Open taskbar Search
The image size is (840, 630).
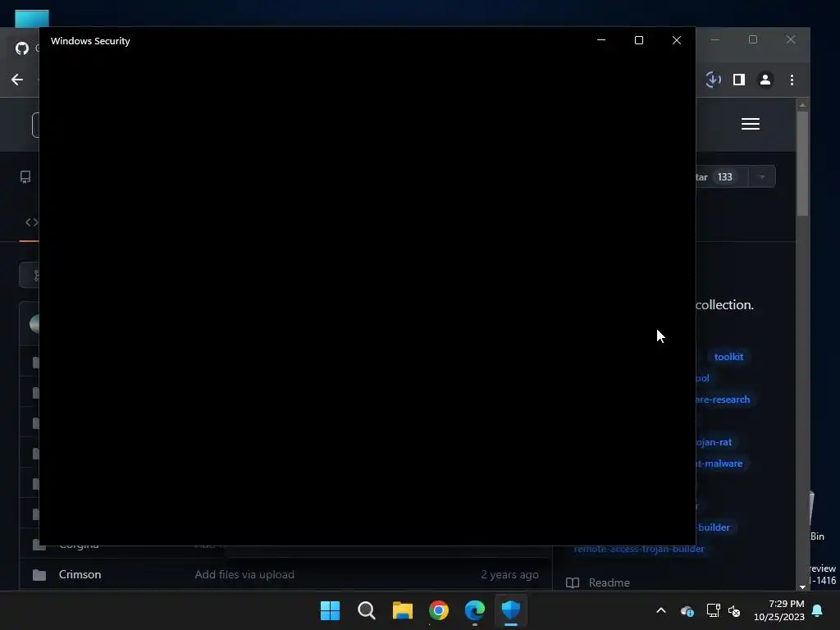click(x=367, y=610)
